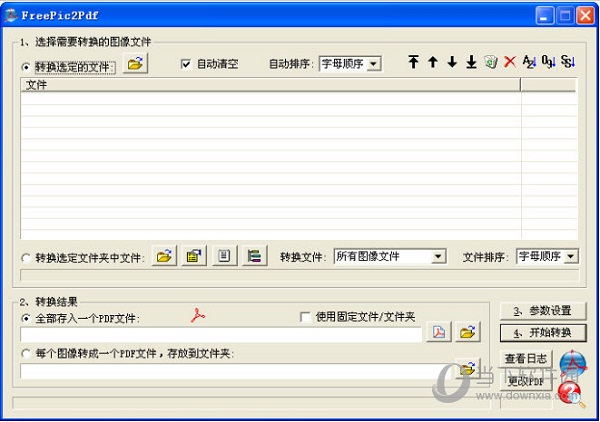This screenshot has height=422, width=600.
Task: Click 4、开始转换 button
Action: click(x=543, y=333)
